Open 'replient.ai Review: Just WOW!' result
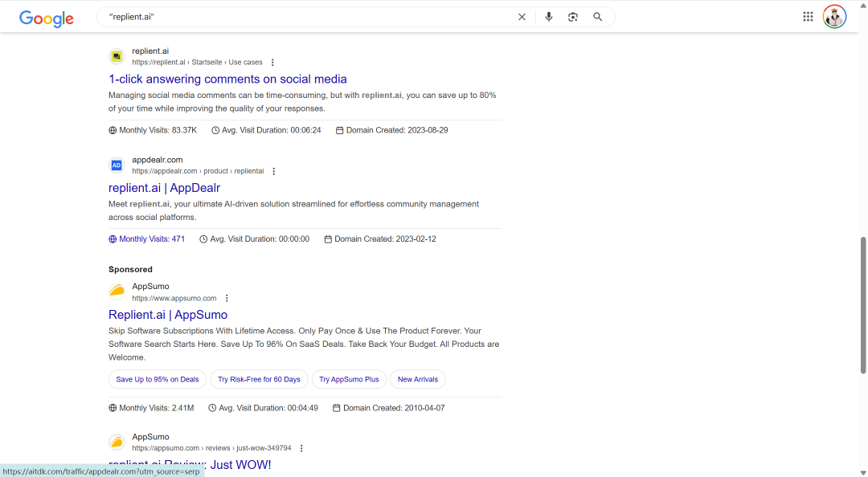 [190, 465]
